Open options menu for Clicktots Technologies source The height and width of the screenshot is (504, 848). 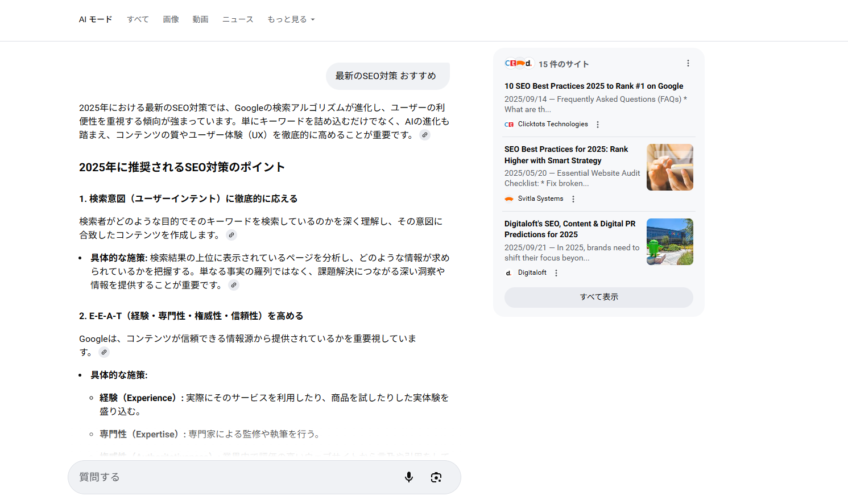(x=597, y=125)
